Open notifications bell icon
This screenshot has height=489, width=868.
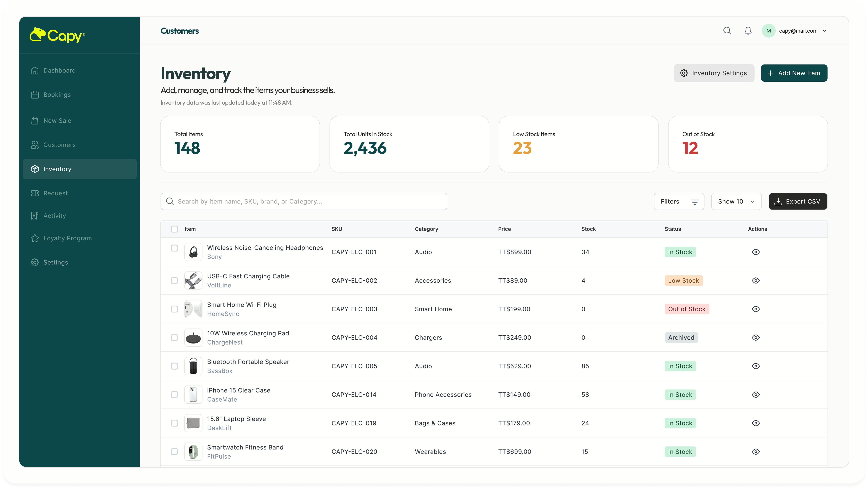pos(748,31)
